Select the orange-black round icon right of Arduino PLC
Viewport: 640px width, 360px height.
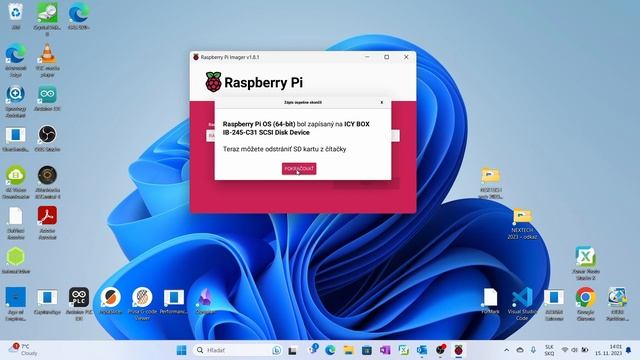(111, 301)
